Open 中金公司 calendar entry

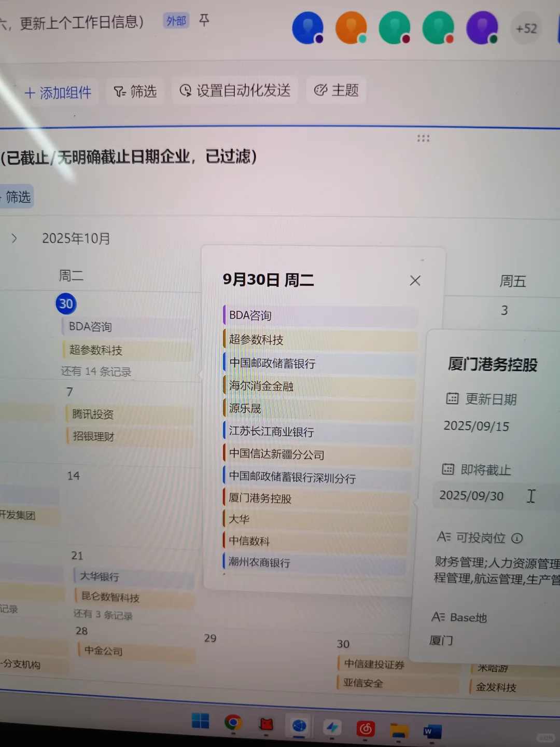click(137, 651)
